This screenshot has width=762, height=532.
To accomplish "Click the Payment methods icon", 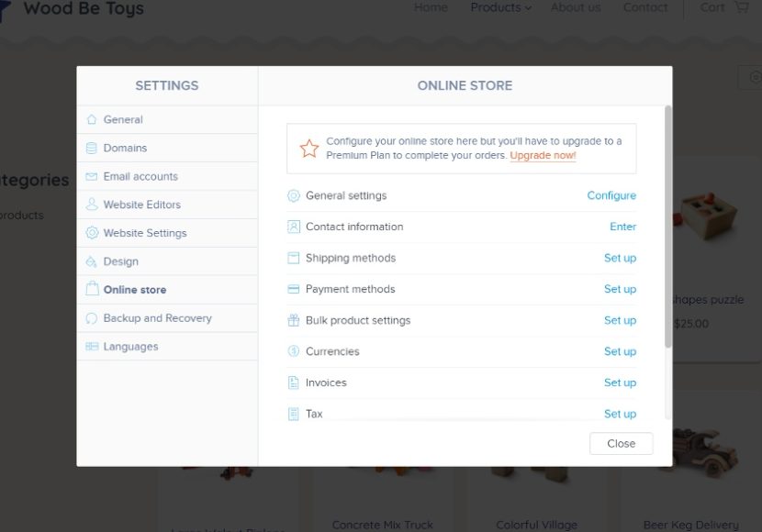I will 294,289.
